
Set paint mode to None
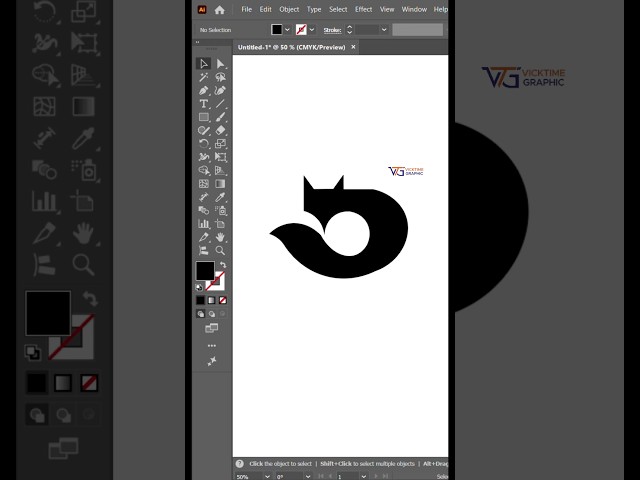coord(223,300)
